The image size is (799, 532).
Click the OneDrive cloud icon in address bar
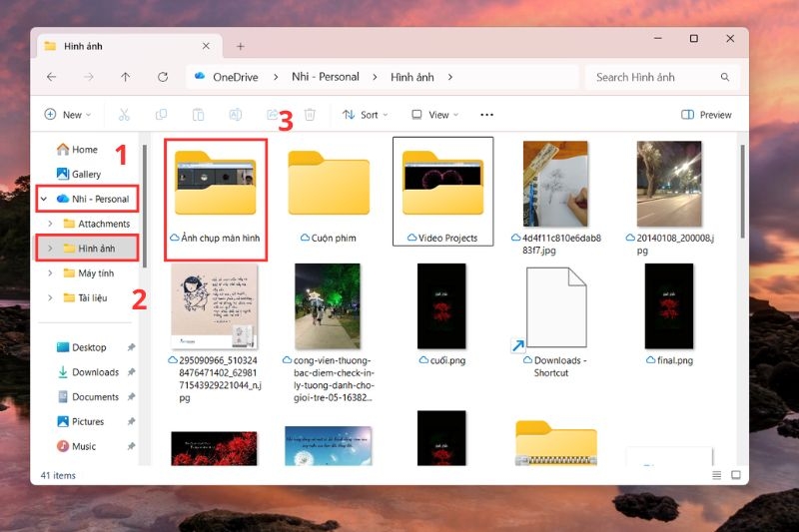[x=200, y=77]
